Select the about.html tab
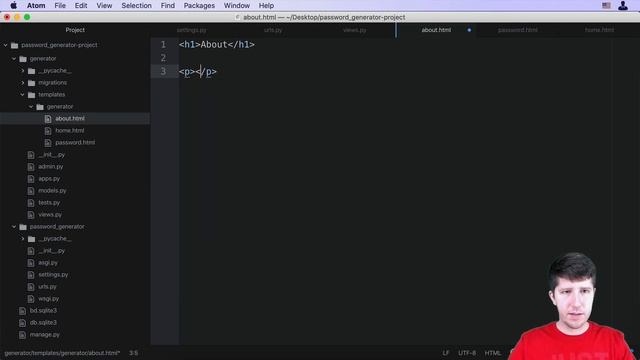The image size is (640, 360). (x=436, y=30)
